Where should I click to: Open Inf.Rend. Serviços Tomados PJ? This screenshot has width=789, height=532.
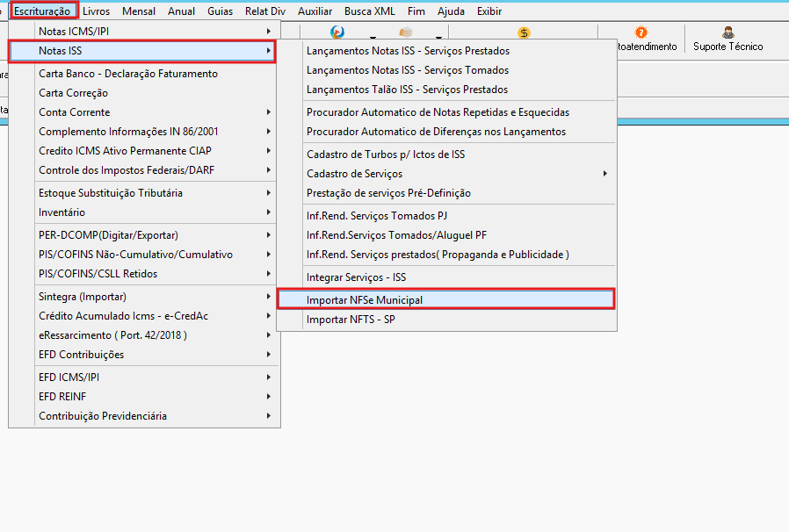[x=447, y=216]
